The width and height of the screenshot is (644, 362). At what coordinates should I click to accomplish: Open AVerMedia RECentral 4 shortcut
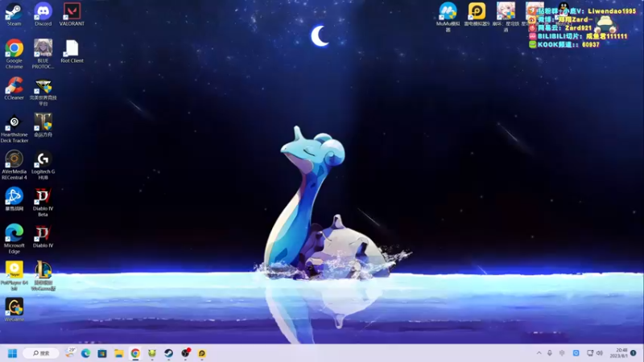[x=14, y=165]
